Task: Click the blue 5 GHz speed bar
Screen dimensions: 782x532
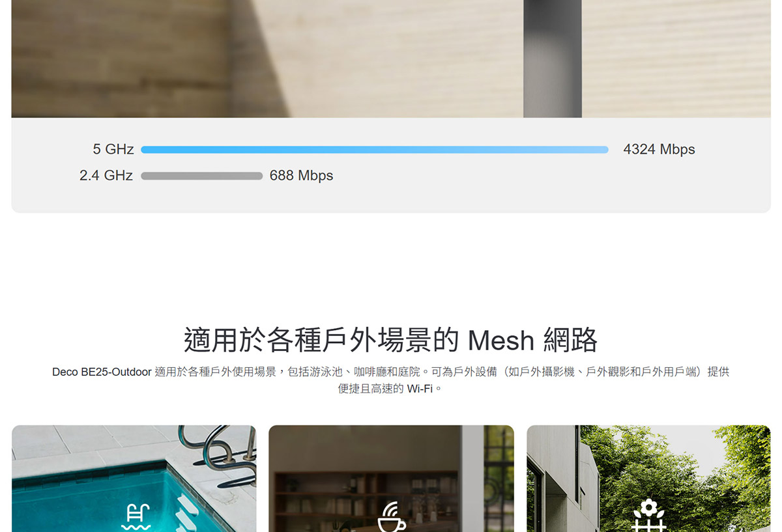Action: point(375,150)
